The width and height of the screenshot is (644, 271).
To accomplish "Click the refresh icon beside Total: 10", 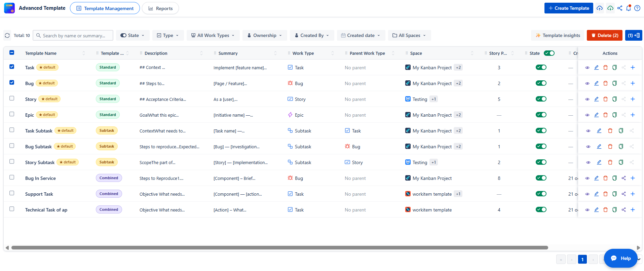I will [x=7, y=35].
